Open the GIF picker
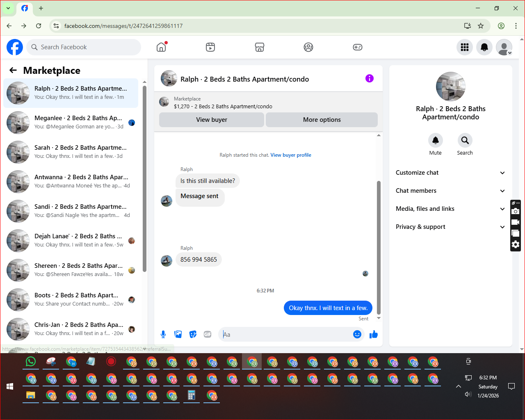 (208, 334)
